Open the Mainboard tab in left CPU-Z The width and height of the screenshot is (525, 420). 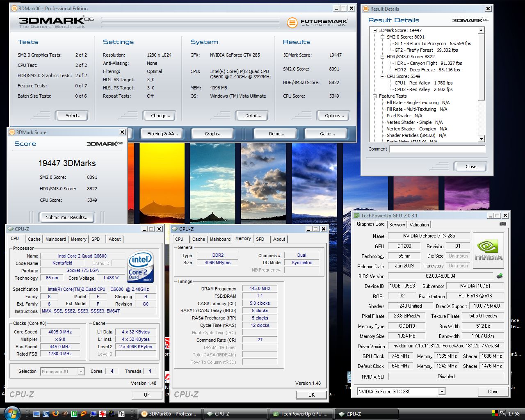56,239
